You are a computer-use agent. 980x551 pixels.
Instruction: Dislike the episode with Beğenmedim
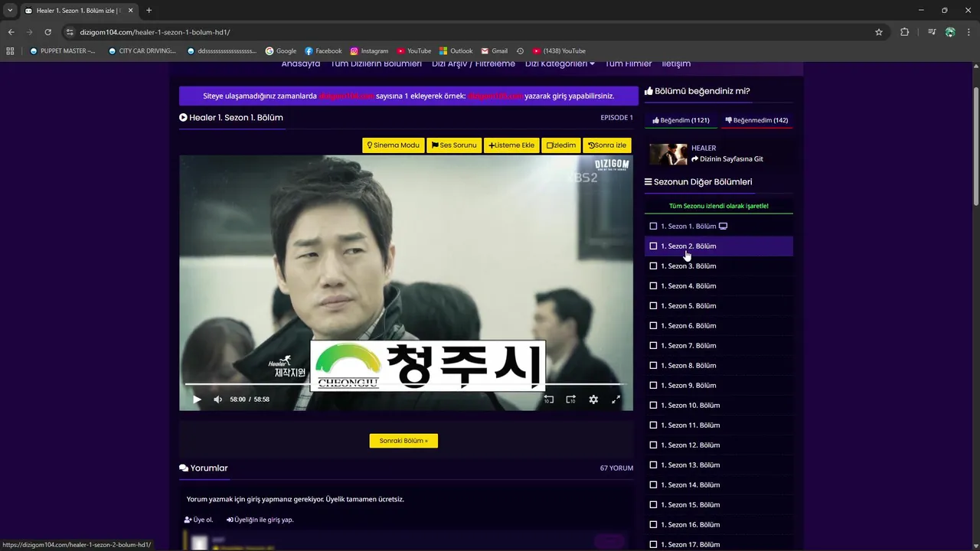756,120
